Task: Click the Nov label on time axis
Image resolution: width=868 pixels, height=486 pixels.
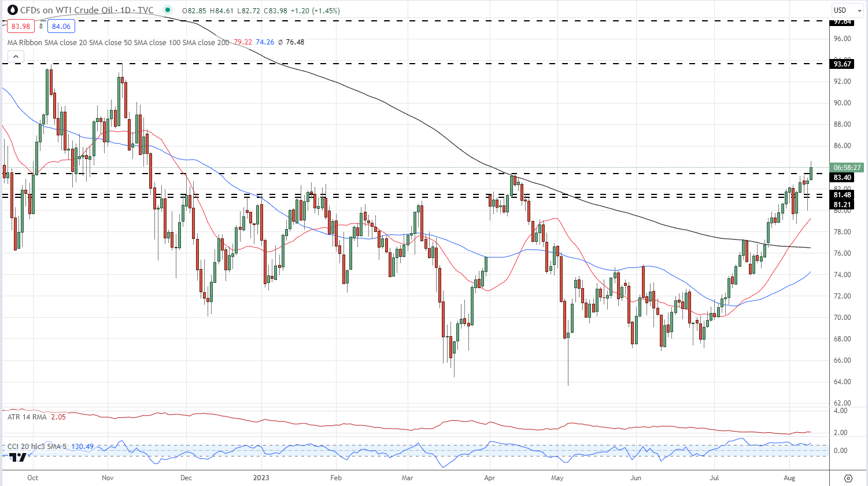Action: pyautogui.click(x=108, y=478)
